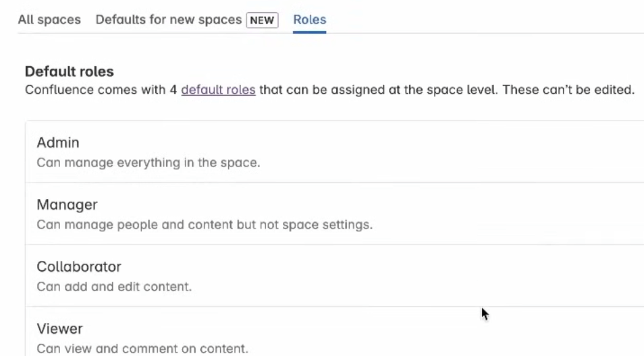Click 'Can view and comment on content' description
This screenshot has width=644, height=356.
(142, 349)
